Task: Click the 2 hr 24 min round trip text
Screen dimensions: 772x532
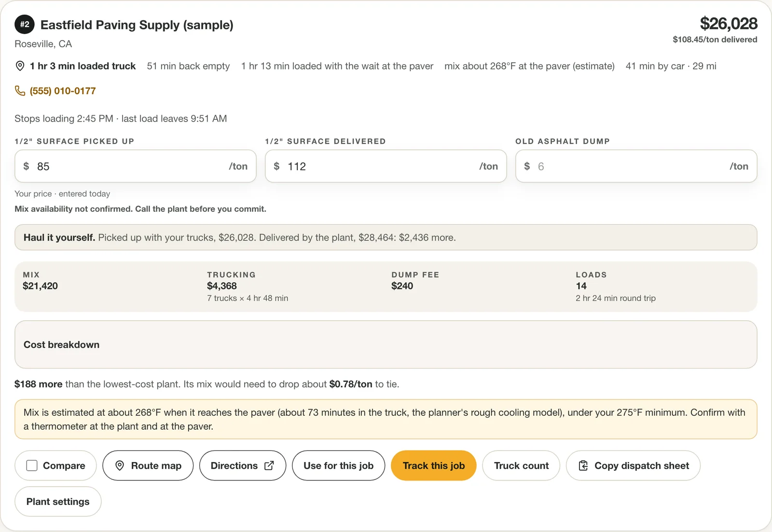Action: point(616,298)
